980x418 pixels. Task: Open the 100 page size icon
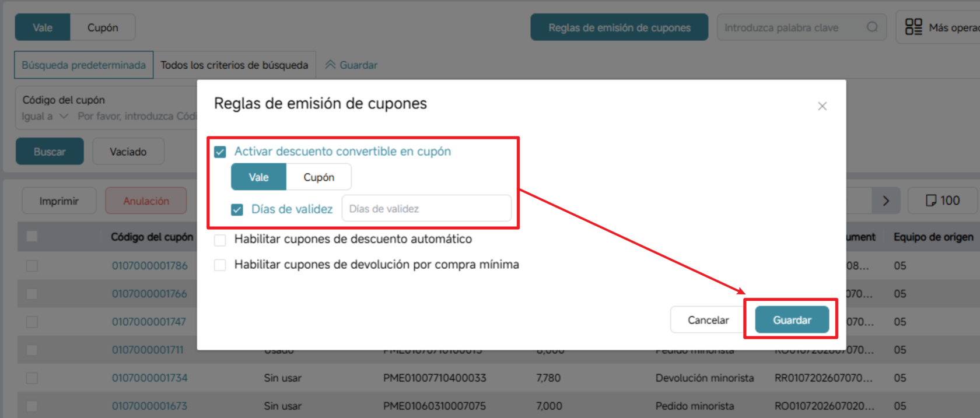(931, 201)
